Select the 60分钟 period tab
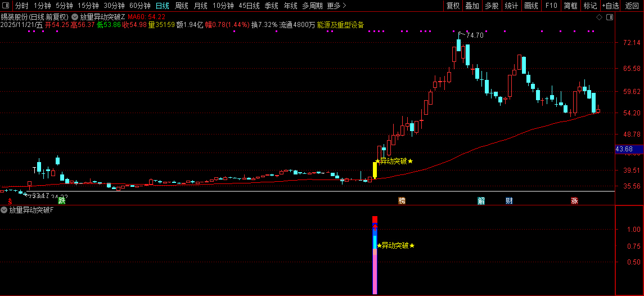The height and width of the screenshot is (296, 644). [140, 6]
